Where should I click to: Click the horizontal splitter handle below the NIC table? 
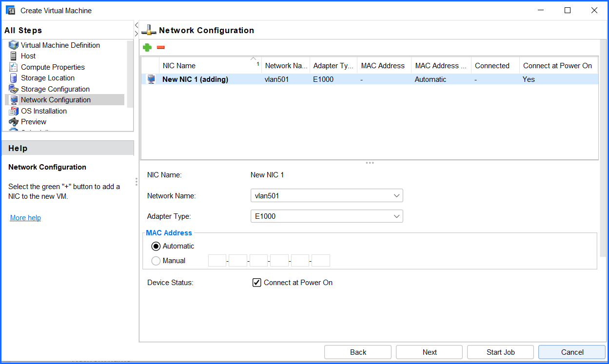(x=370, y=163)
